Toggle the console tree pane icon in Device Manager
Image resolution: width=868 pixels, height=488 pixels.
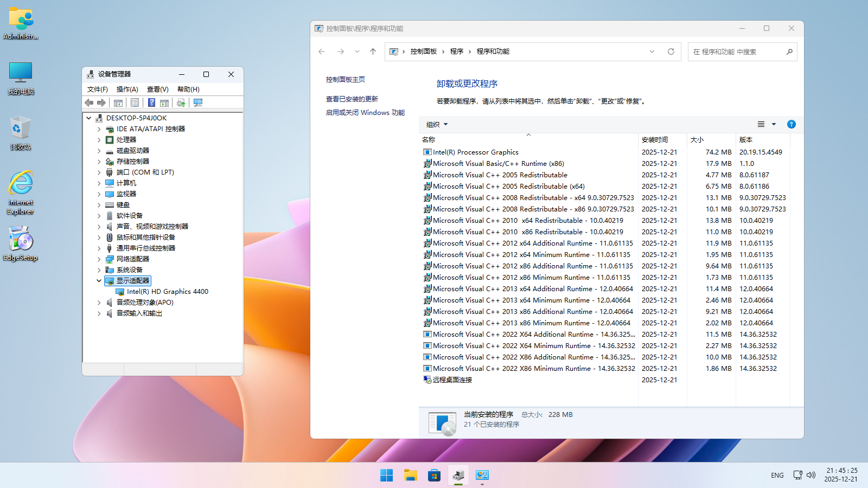pos(118,102)
